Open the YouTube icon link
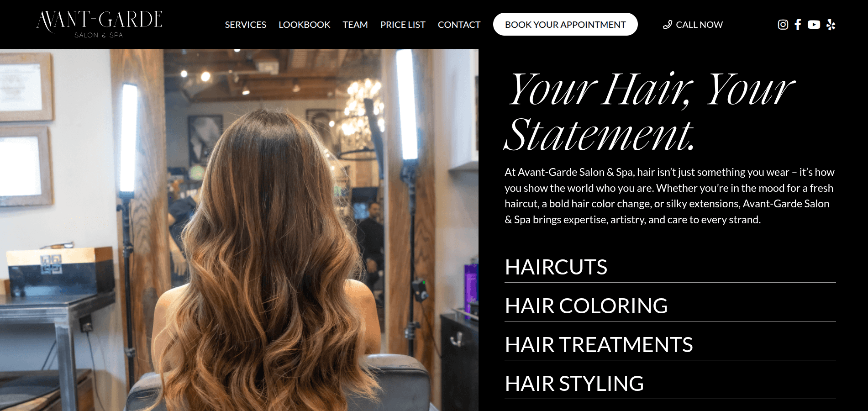The height and width of the screenshot is (411, 868). (814, 25)
